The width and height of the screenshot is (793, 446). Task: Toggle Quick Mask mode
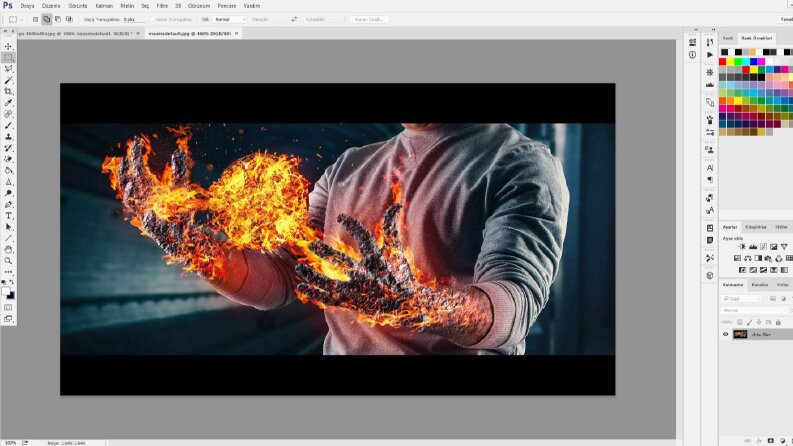8,307
